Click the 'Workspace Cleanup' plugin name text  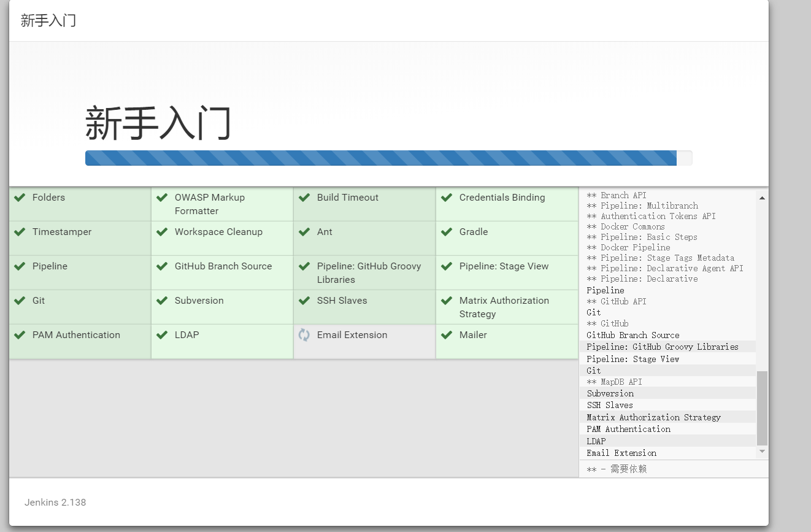[218, 232]
